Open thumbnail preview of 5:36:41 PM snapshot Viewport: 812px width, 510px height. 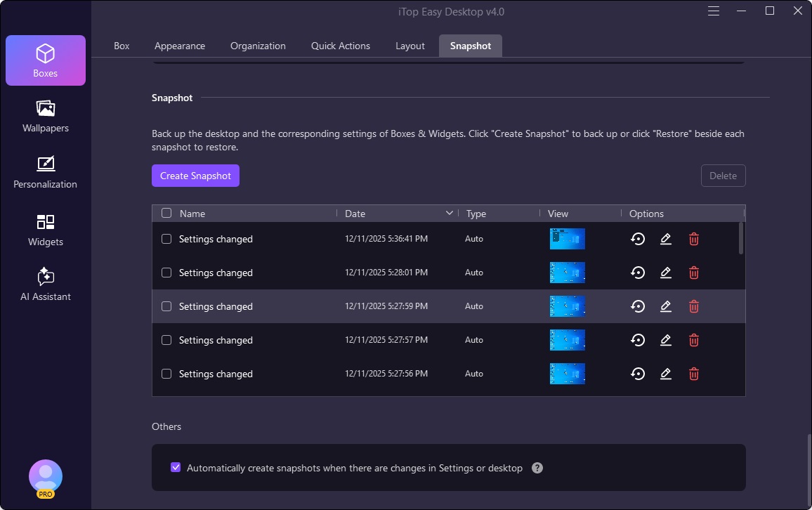point(567,239)
